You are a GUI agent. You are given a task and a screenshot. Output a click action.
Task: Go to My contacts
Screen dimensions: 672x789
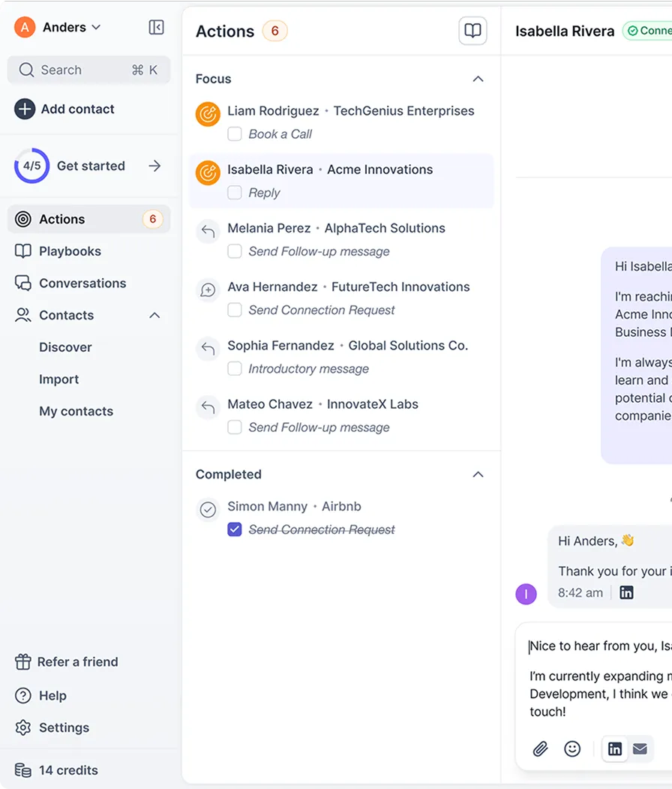click(x=76, y=411)
